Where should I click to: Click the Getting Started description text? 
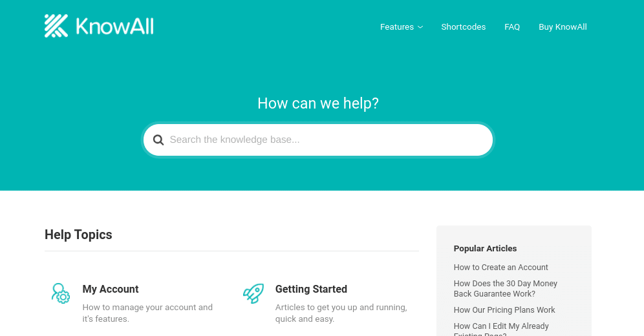click(x=341, y=313)
